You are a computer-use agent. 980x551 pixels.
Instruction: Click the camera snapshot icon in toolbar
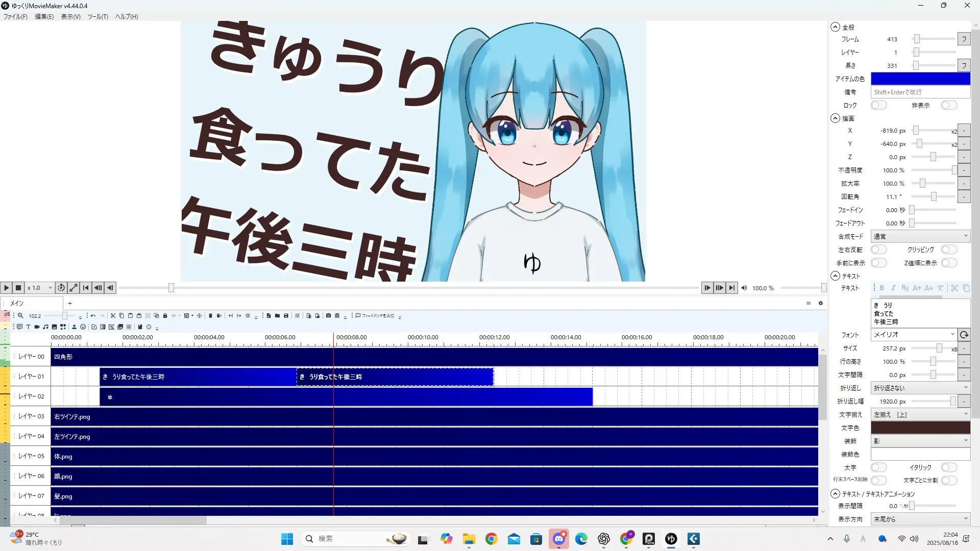(328, 316)
